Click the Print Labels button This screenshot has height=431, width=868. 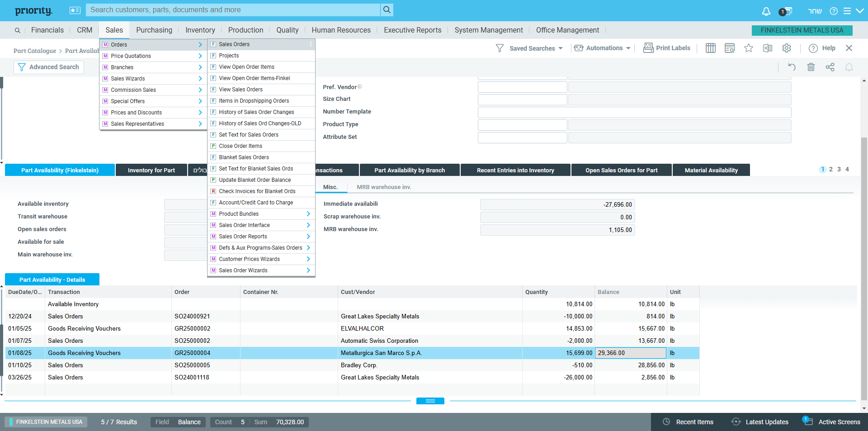pos(667,48)
